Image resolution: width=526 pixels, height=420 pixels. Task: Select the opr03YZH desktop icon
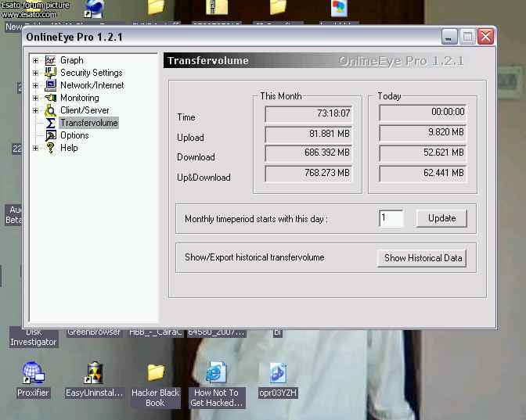click(x=278, y=373)
